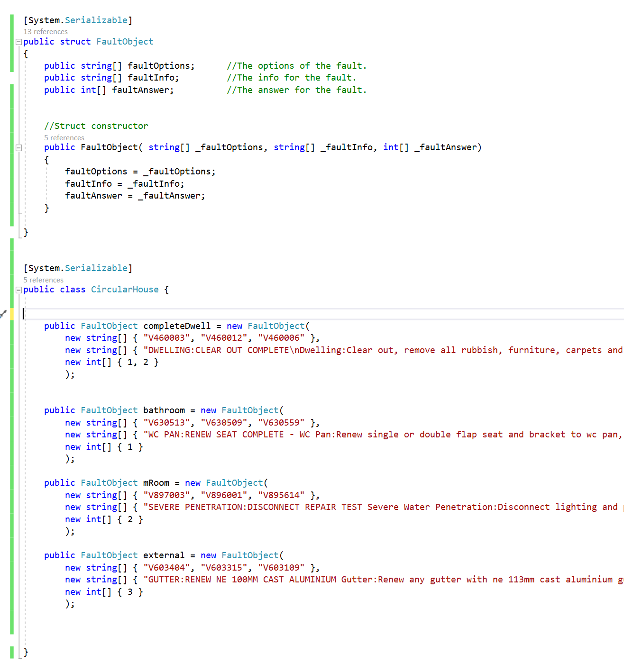The height and width of the screenshot is (672, 624).
Task: Place cursor on the faultInfo field declaration
Action: (x=111, y=78)
